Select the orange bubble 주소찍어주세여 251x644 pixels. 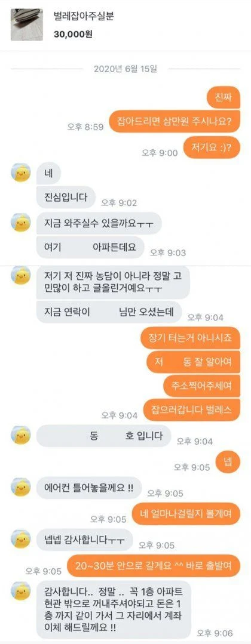(x=202, y=386)
